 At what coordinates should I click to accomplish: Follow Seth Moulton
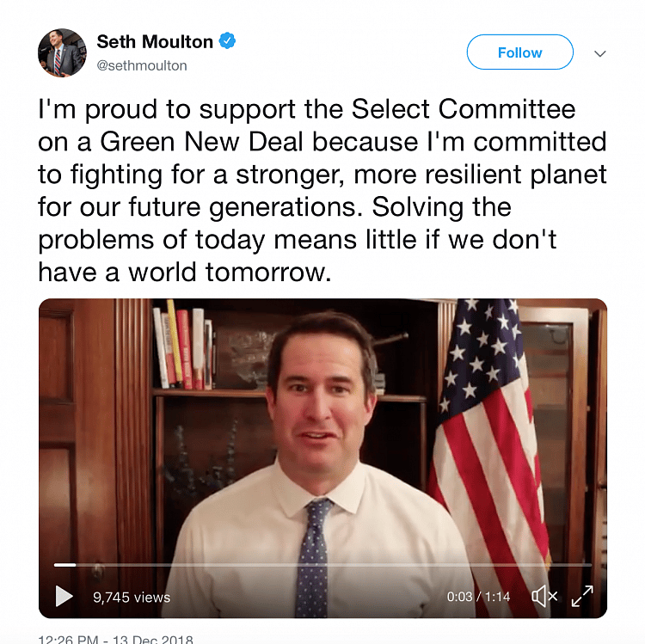tap(519, 52)
